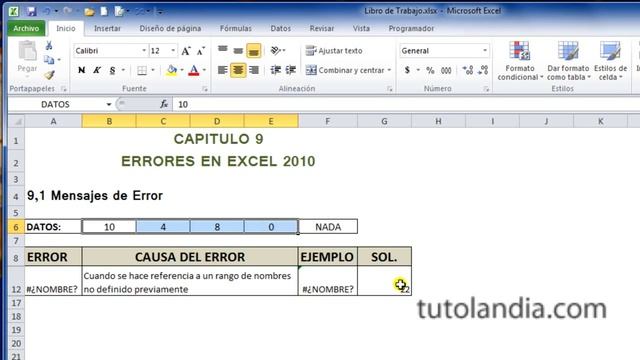Switch to the Vista tab
The width and height of the screenshot is (640, 360).
pos(361,28)
